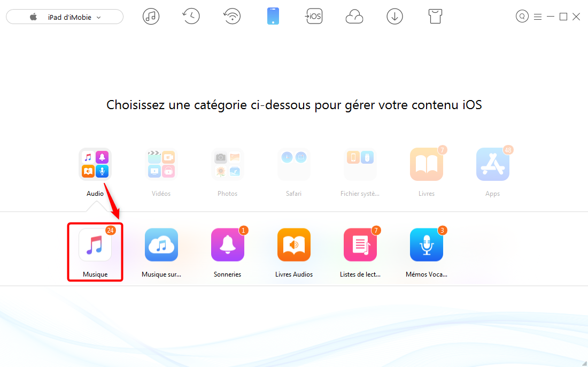Open the iPad d'iMobie device dropdown
This screenshot has width=588, height=367.
[x=65, y=17]
